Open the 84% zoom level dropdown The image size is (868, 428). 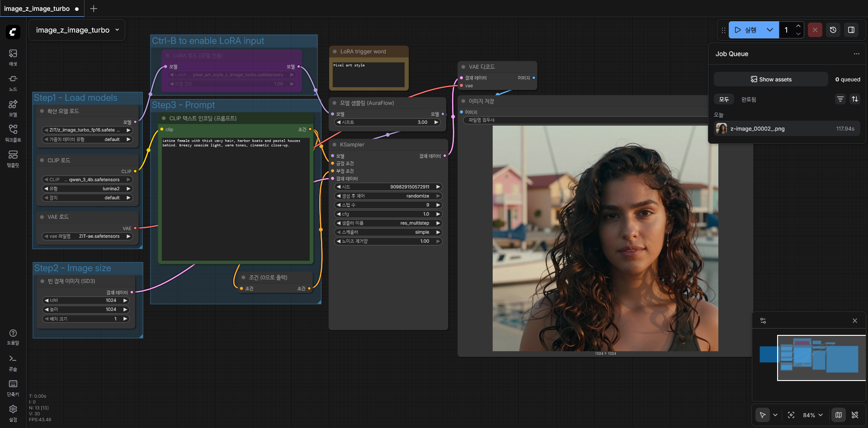click(813, 415)
